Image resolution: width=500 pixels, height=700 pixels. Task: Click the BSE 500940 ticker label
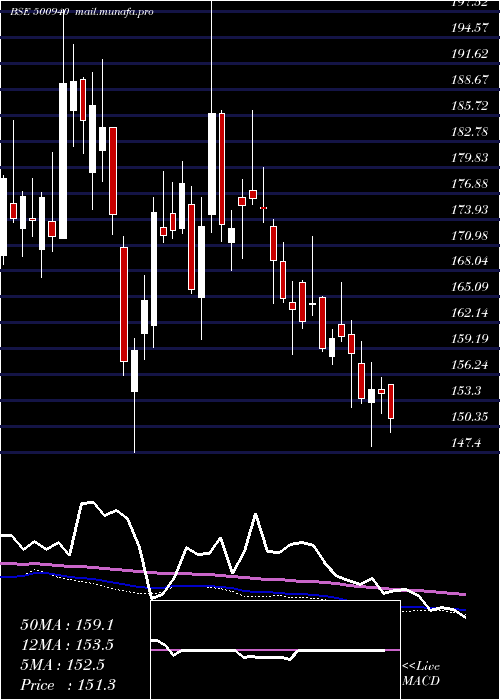tap(39, 12)
